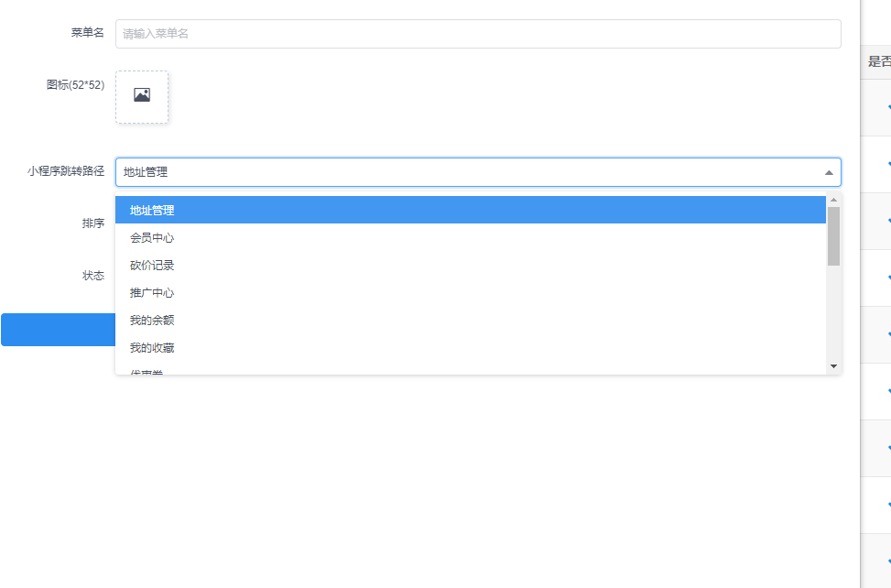Click the partially visible 优惠券 option
Viewport: 891px width, 588px height.
pos(147,371)
